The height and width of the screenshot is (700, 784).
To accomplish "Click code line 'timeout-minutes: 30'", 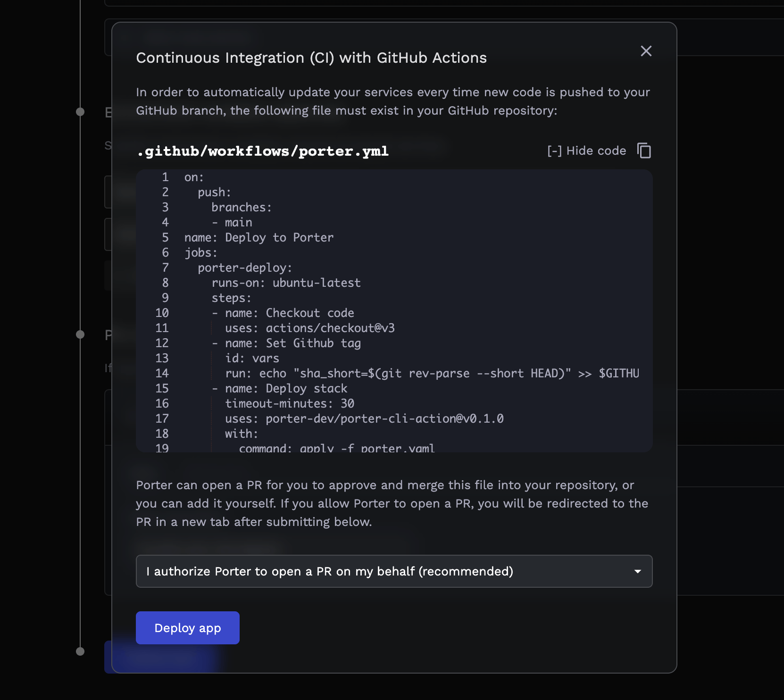I will pos(289,404).
